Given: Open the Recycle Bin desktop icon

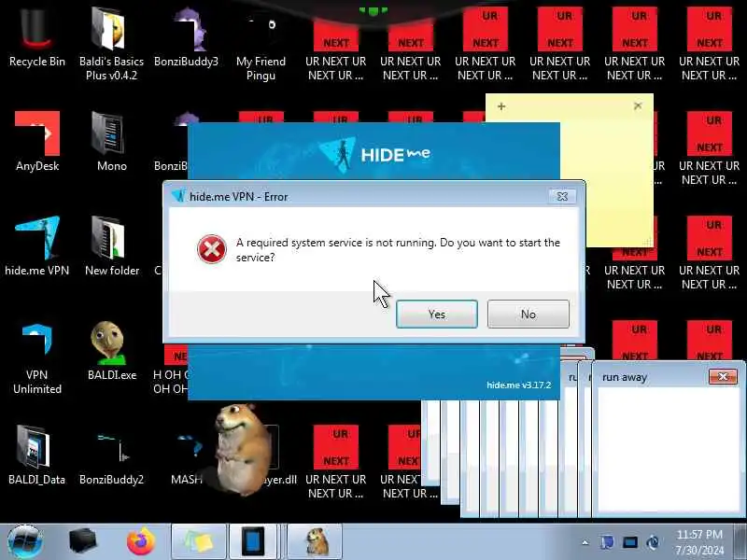Looking at the screenshot, I should click(37, 38).
